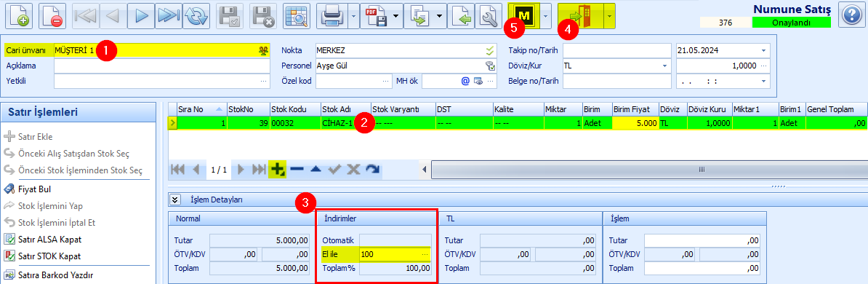The image size is (868, 284).
Task: Click the blue refresh arrow in grid navigator
Action: coord(372,170)
